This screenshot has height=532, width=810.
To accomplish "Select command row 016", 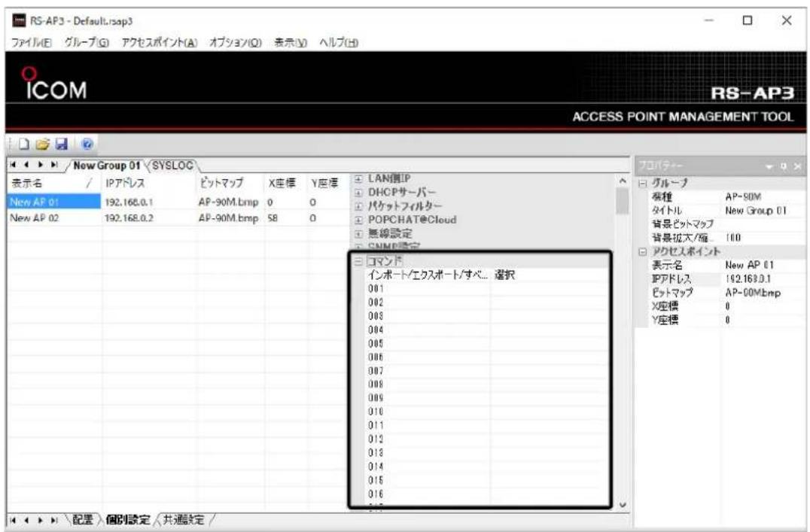I will [486, 494].
